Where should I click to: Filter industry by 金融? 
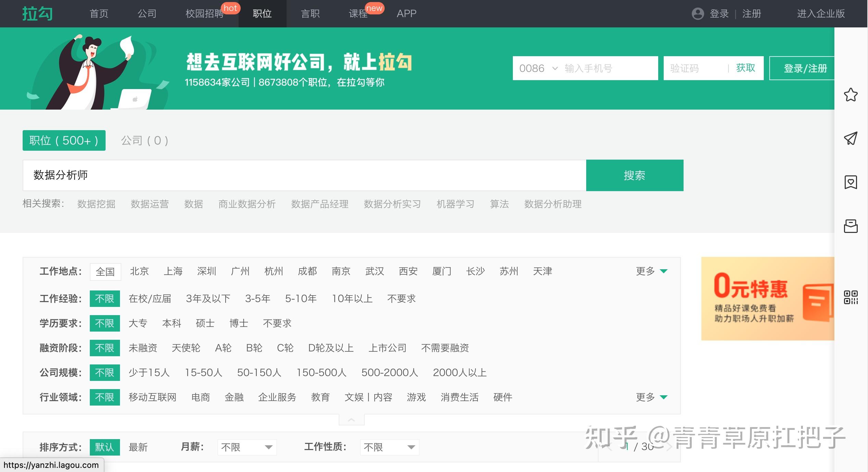coord(234,397)
